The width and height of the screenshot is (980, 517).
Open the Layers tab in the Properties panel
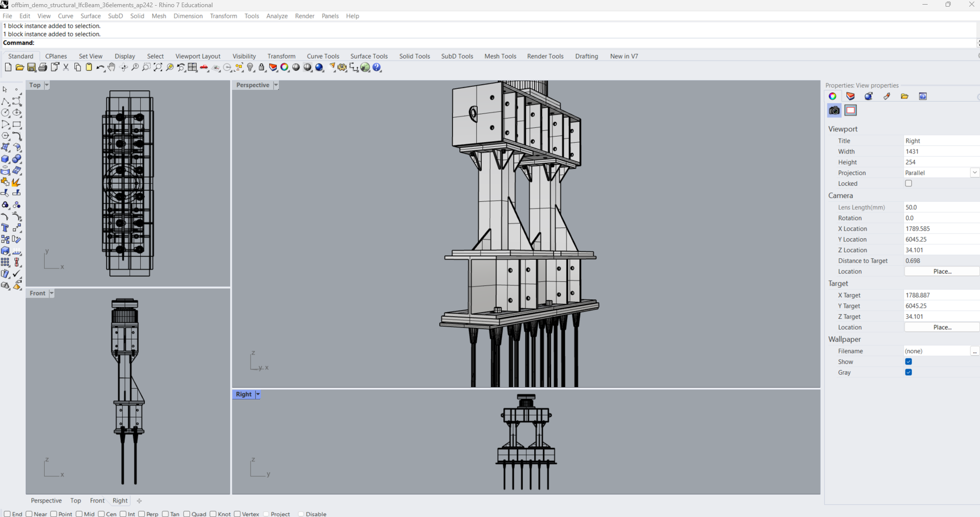click(x=851, y=96)
